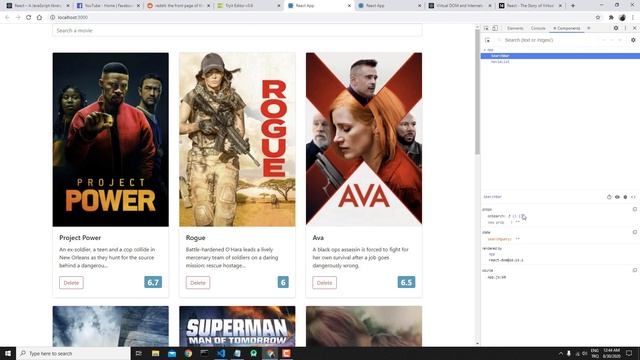Copy the props section to clipboard

635,209
